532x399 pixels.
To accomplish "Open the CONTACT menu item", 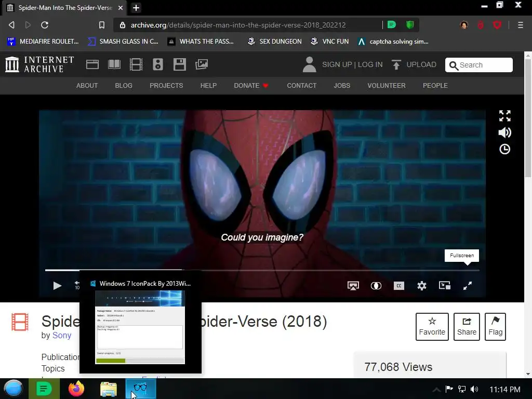I will click(x=302, y=86).
